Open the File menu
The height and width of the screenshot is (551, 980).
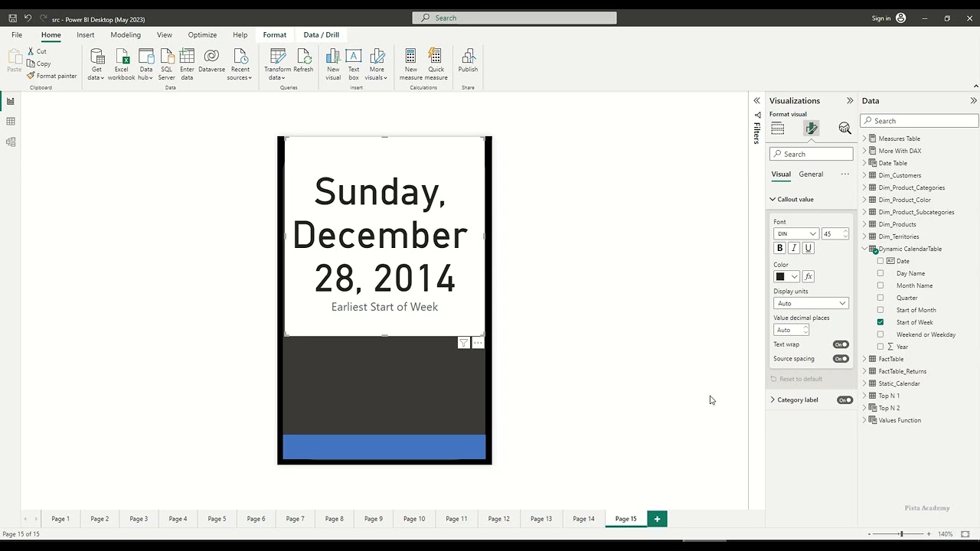(x=17, y=35)
